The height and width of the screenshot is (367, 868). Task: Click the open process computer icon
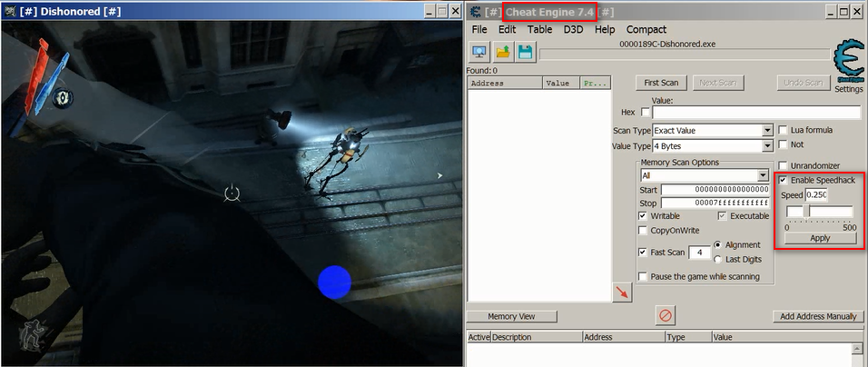tap(478, 52)
